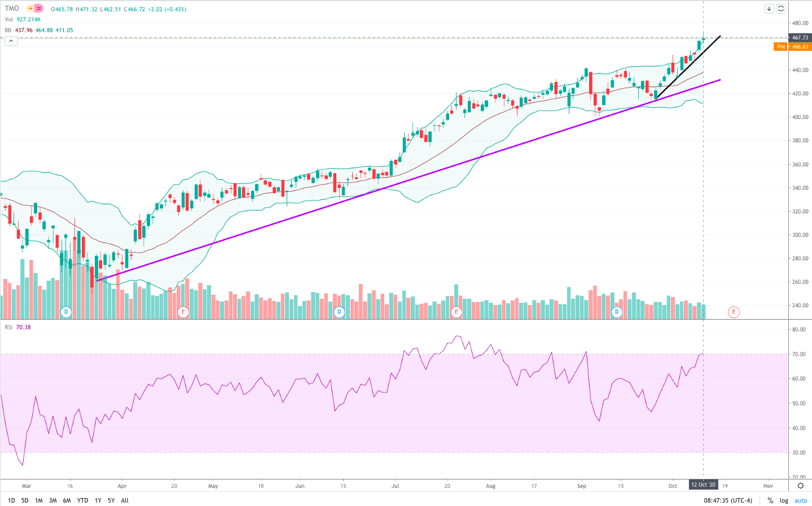Set the date range to 5Y
The height and width of the screenshot is (506, 812).
click(x=111, y=500)
